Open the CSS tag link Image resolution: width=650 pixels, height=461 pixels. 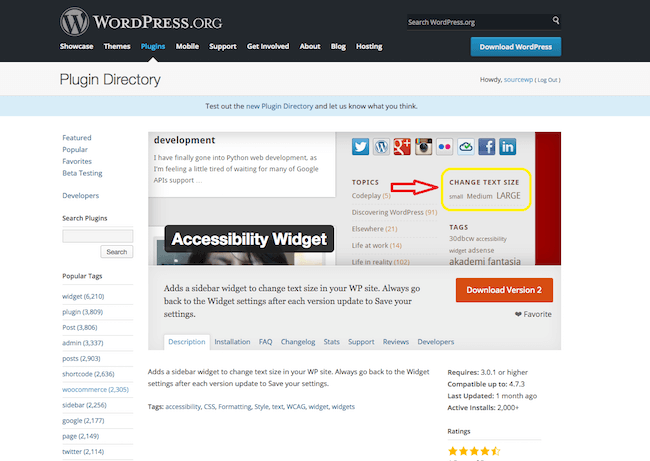click(209, 407)
